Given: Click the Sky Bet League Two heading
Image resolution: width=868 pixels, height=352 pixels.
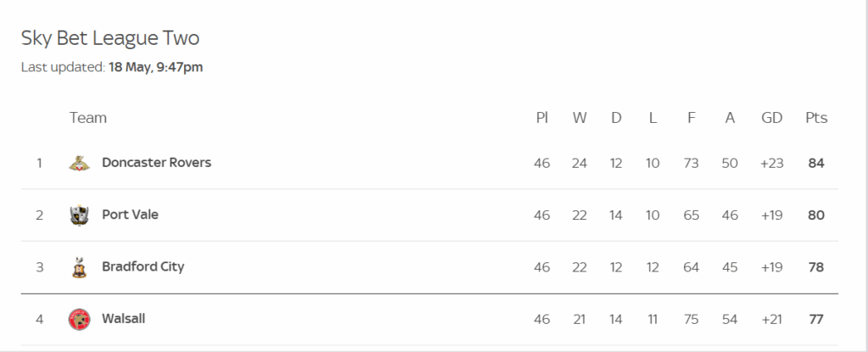Looking at the screenshot, I should pyautogui.click(x=110, y=38).
